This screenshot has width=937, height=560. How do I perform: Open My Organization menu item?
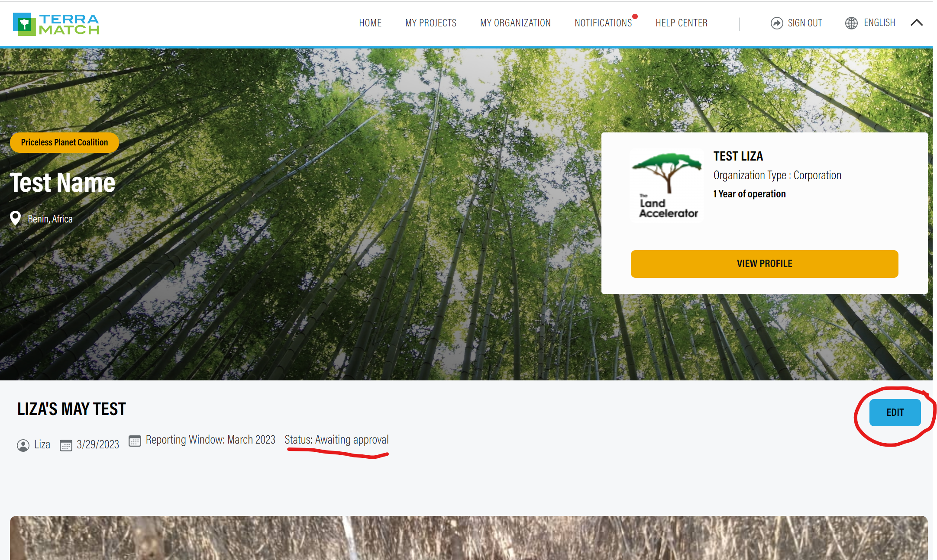click(515, 23)
